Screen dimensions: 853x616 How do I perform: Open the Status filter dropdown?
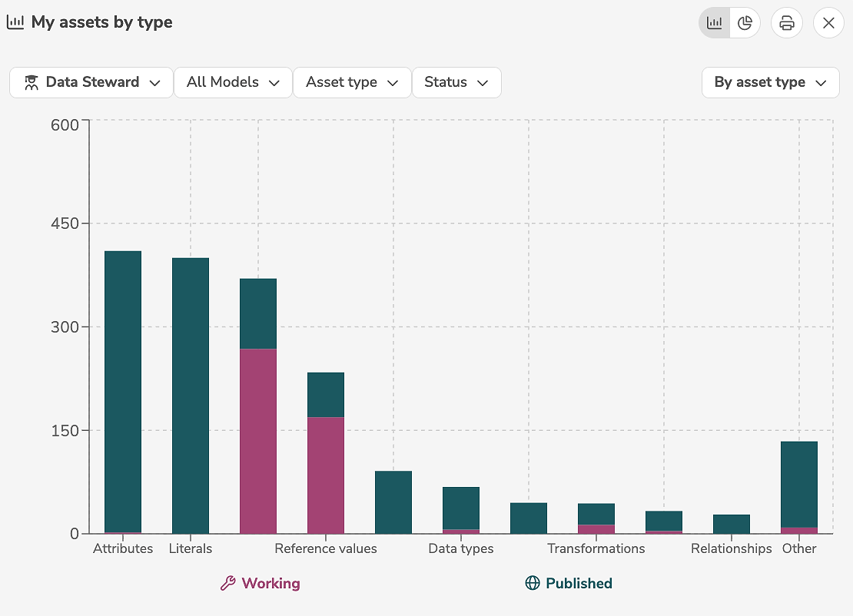point(456,82)
